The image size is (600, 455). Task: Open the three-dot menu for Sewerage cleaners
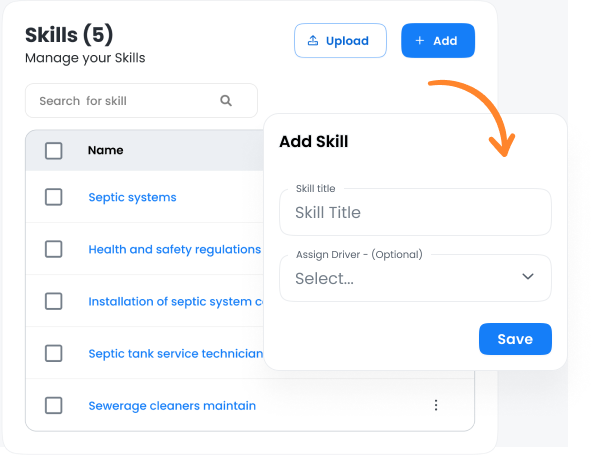click(436, 405)
